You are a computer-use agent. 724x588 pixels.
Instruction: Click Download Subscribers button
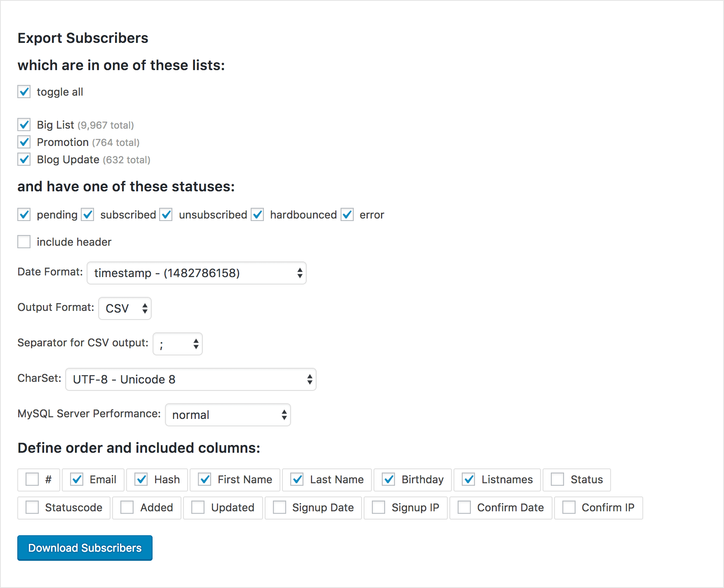coord(85,548)
